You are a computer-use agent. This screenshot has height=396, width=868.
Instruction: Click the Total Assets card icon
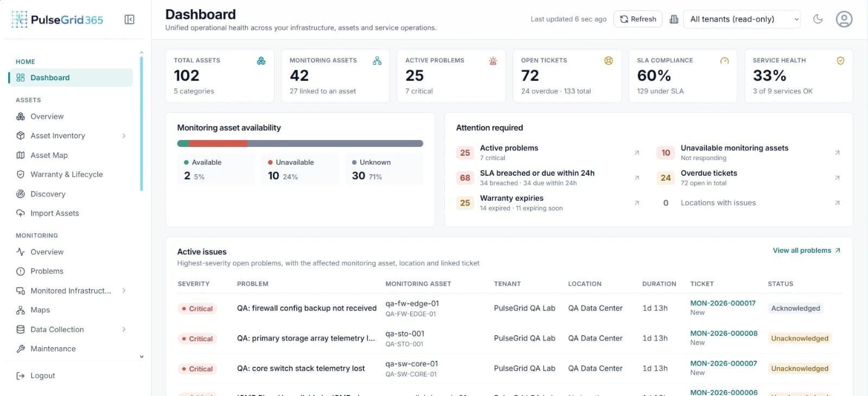tap(261, 61)
